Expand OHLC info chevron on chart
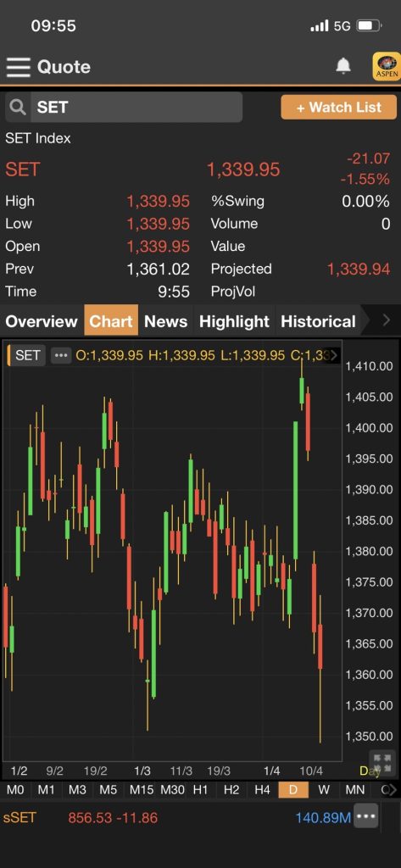The width and height of the screenshot is (401, 868). pos(334,355)
